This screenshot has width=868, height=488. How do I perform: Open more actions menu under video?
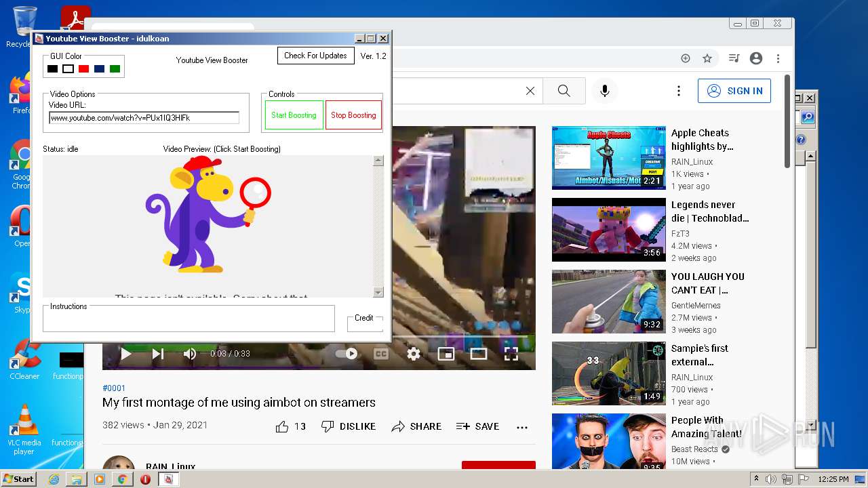click(521, 427)
